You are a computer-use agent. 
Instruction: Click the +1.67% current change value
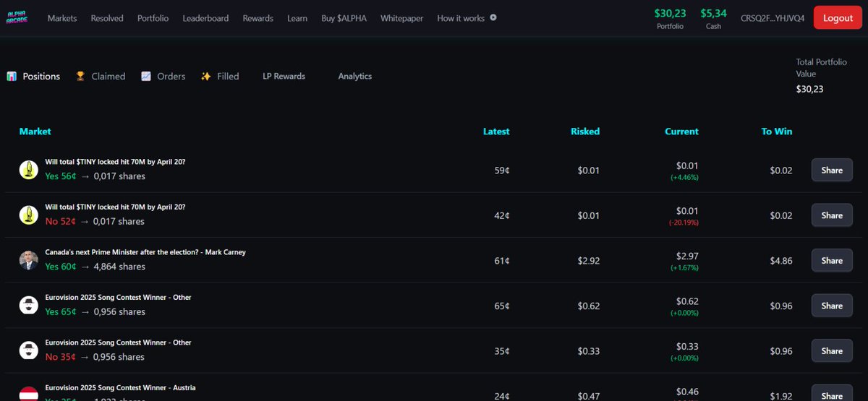click(684, 267)
